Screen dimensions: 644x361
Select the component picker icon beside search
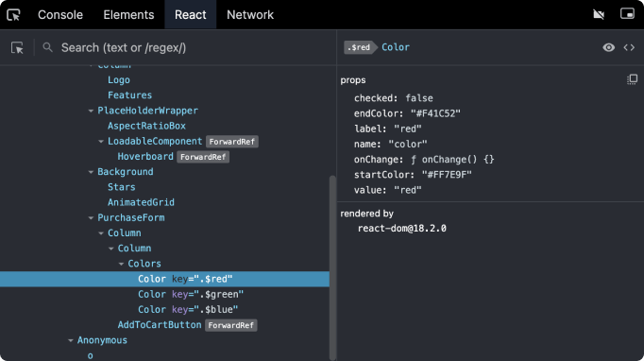pos(17,47)
